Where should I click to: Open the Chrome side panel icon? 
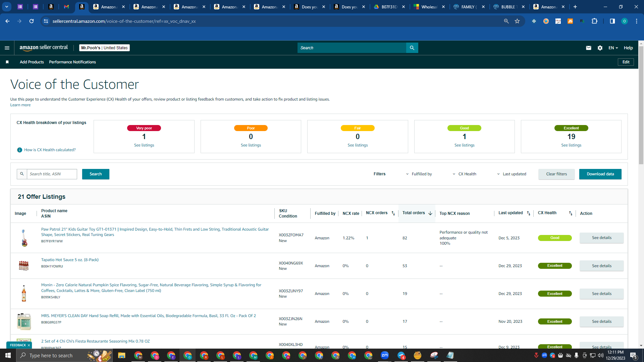(x=612, y=21)
